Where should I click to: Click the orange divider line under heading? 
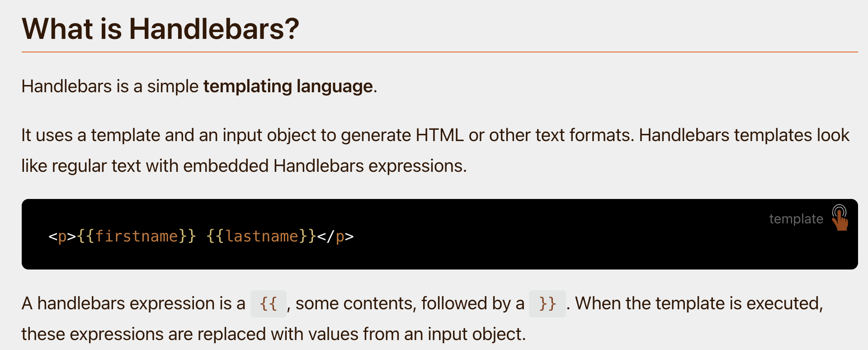(x=439, y=52)
